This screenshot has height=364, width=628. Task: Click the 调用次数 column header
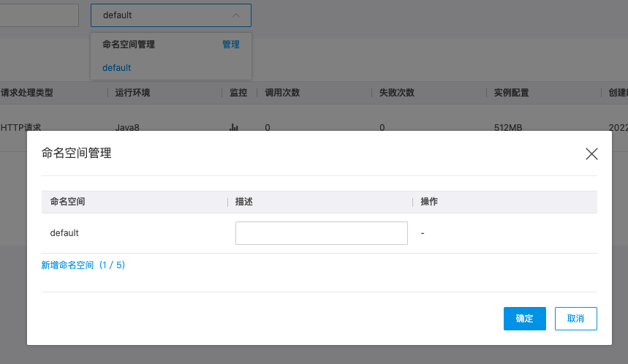click(282, 93)
